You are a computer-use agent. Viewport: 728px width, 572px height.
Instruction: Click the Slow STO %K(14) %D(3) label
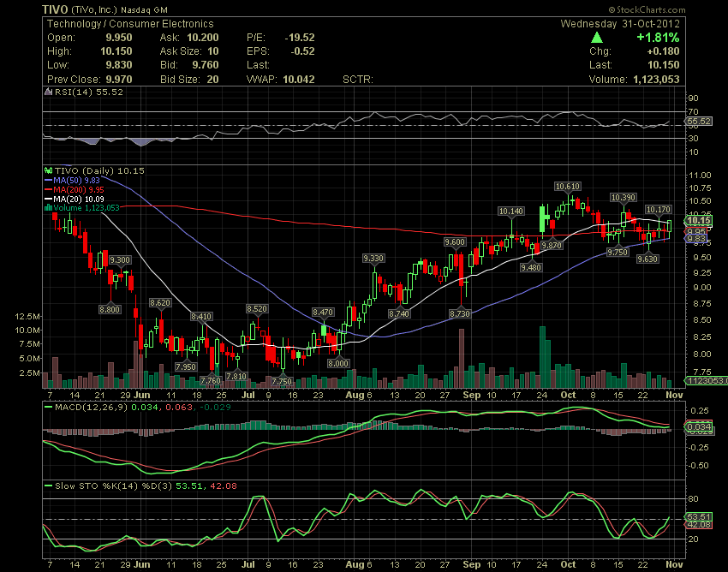point(112,486)
